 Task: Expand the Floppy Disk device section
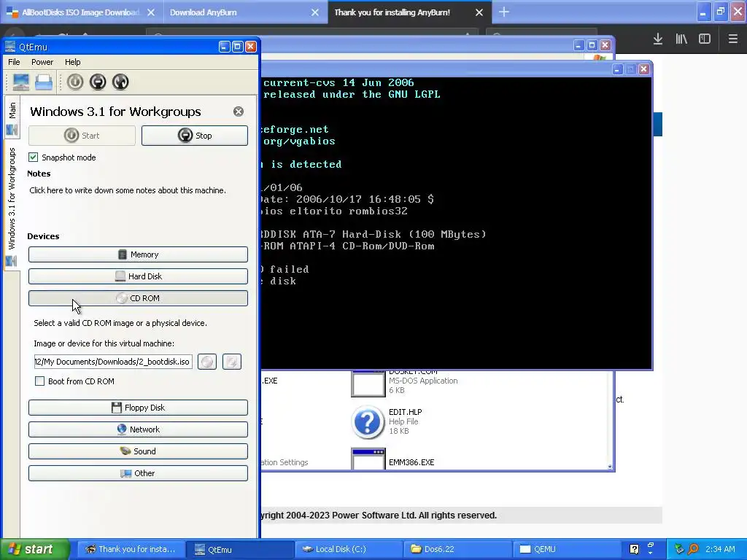coord(138,408)
